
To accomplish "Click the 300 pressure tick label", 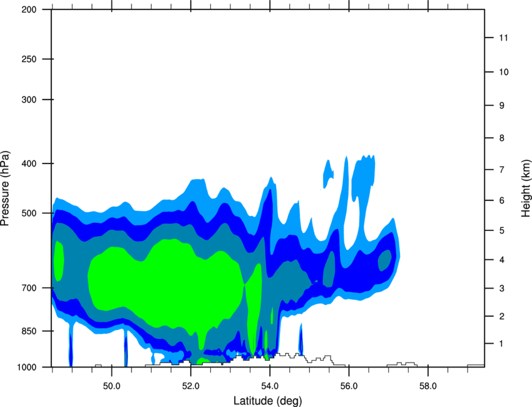I will (29, 100).
